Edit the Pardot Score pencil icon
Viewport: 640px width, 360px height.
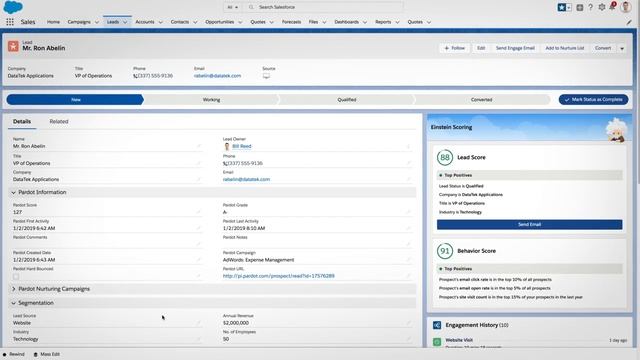point(199,212)
